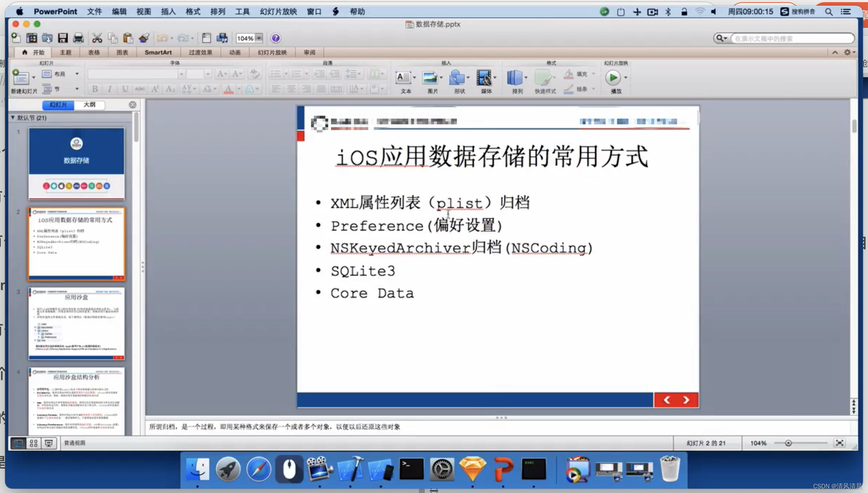Switch to the SmartArt ribbon tab
Screen dimensions: 868x493
pos(158,53)
